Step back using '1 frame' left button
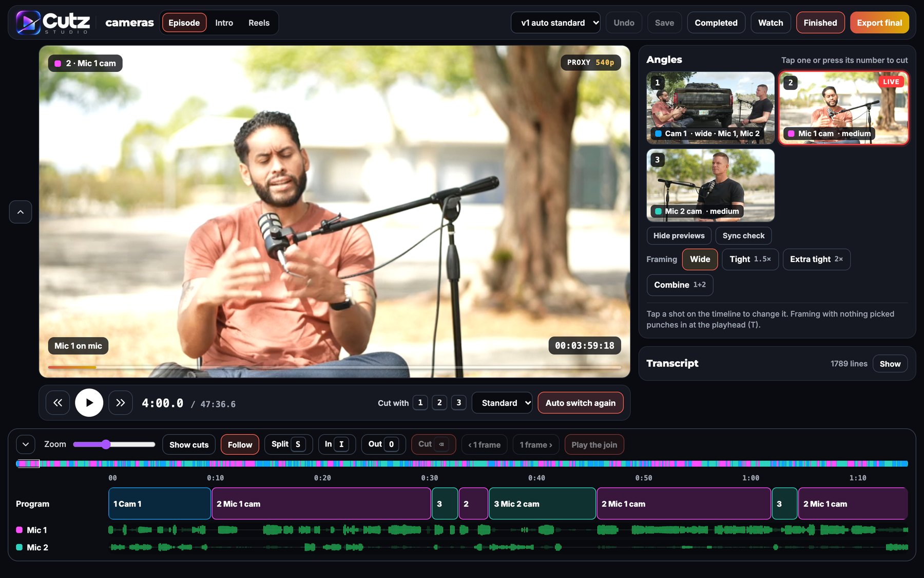This screenshot has height=578, width=924. (x=484, y=444)
